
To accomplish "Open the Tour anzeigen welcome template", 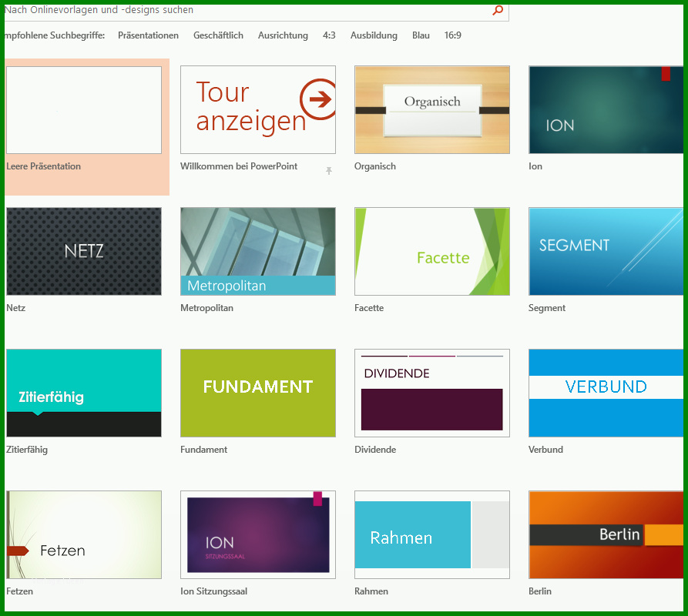I will coord(258,110).
